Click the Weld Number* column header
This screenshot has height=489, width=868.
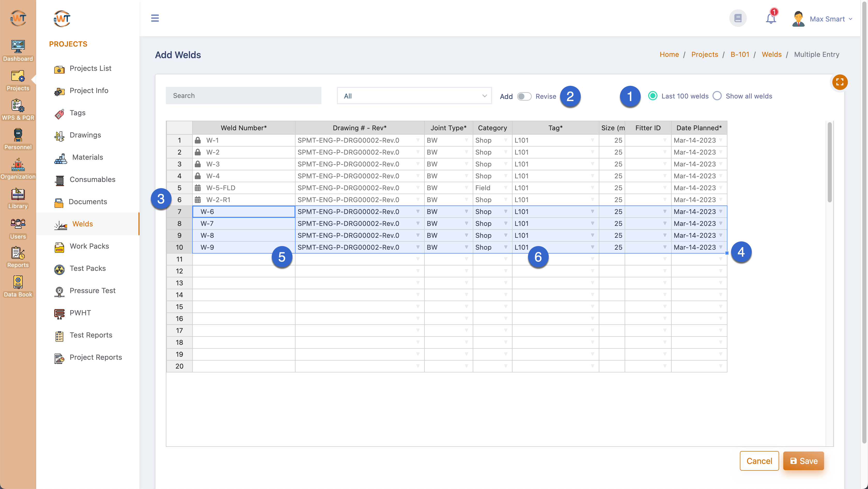(x=244, y=128)
